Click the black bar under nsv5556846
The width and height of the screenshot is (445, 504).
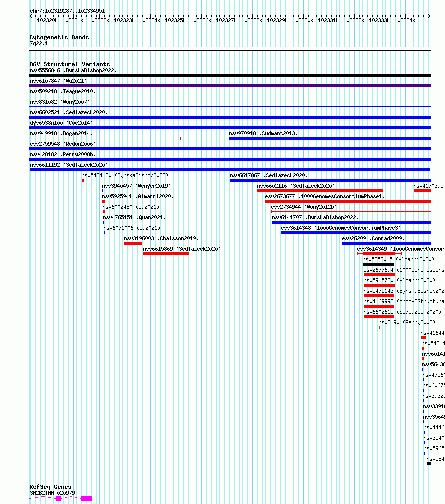pyautogui.click(x=230, y=75)
